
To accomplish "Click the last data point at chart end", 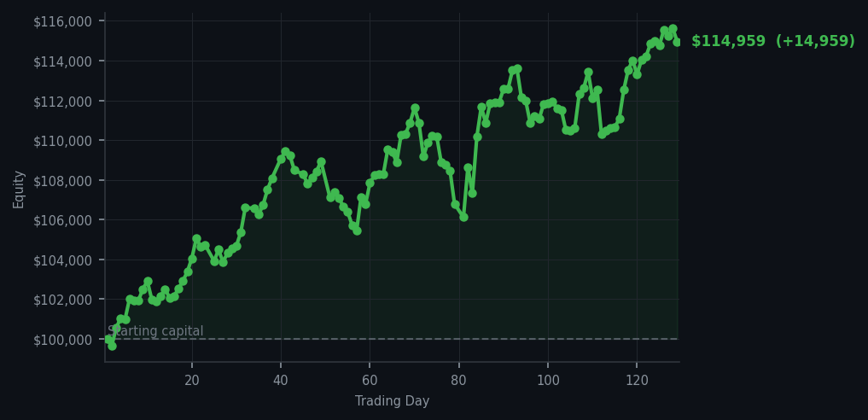I will click(677, 42).
